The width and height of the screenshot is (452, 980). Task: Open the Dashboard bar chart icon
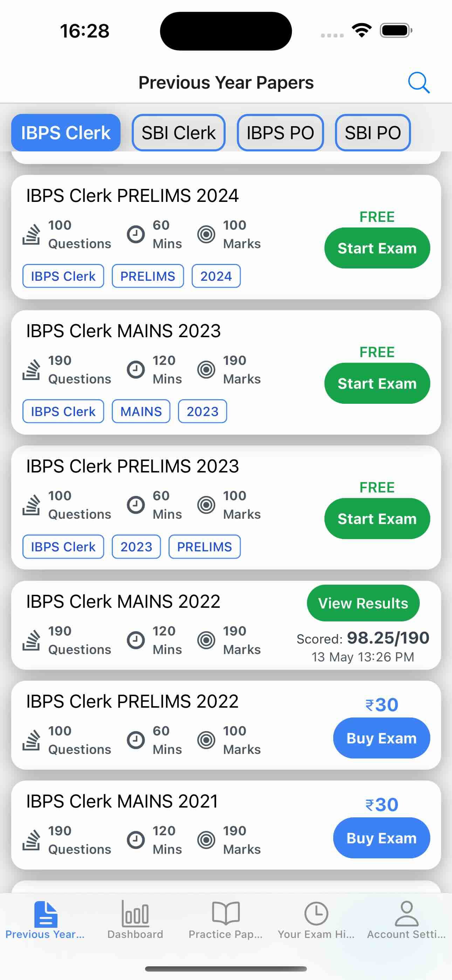pos(135,914)
